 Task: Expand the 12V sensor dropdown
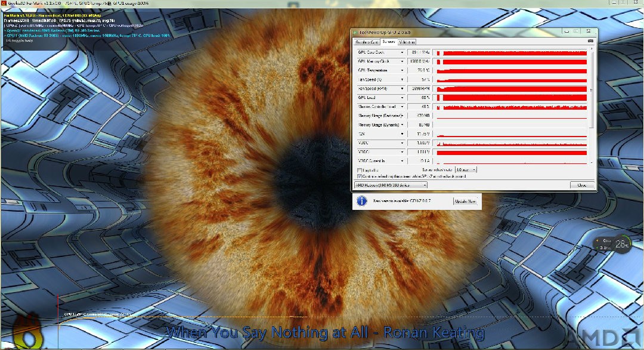402,134
